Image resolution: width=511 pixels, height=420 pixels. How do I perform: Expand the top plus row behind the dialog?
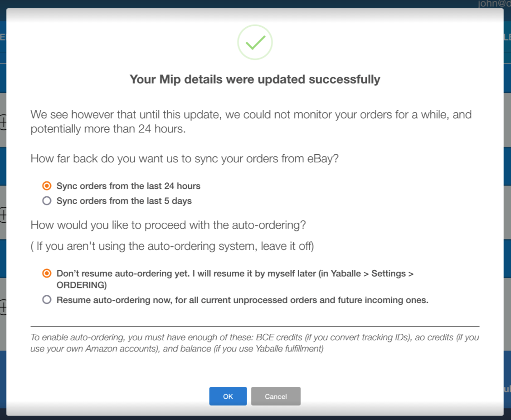coord(3,122)
